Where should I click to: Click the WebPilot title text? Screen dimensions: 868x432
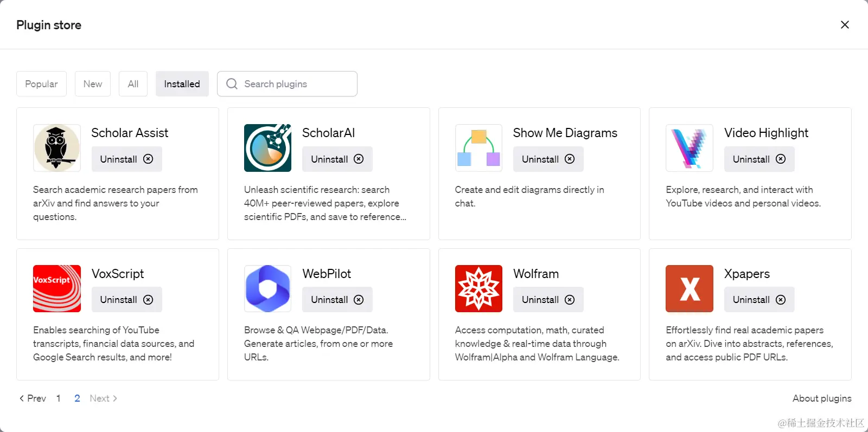tap(327, 274)
